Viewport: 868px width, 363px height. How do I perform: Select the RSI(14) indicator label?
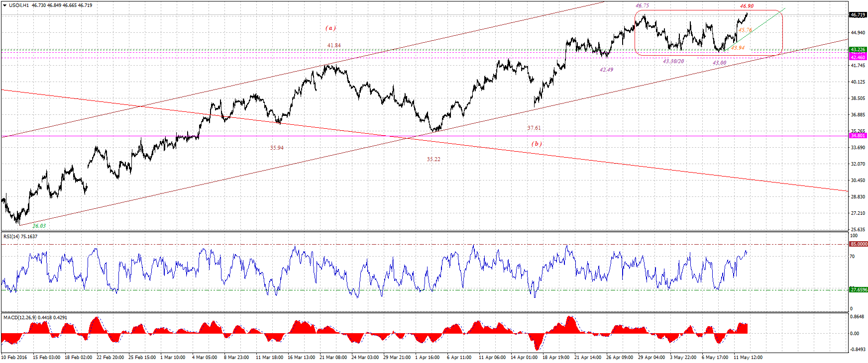click(20, 237)
